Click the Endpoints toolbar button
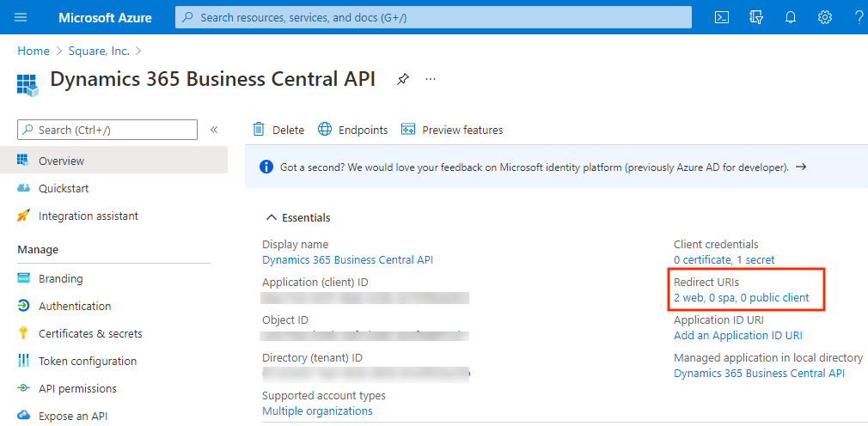This screenshot has width=868, height=426. (352, 130)
